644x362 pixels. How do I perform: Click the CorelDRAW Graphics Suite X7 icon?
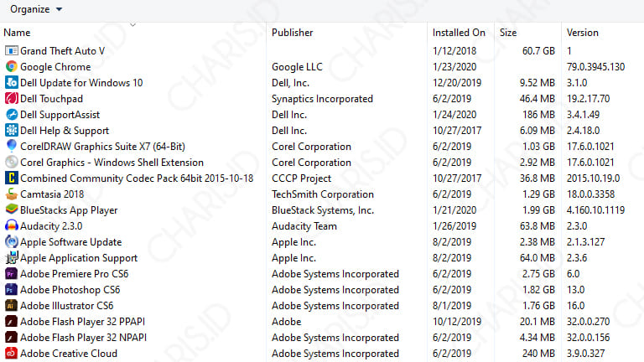pos(11,146)
